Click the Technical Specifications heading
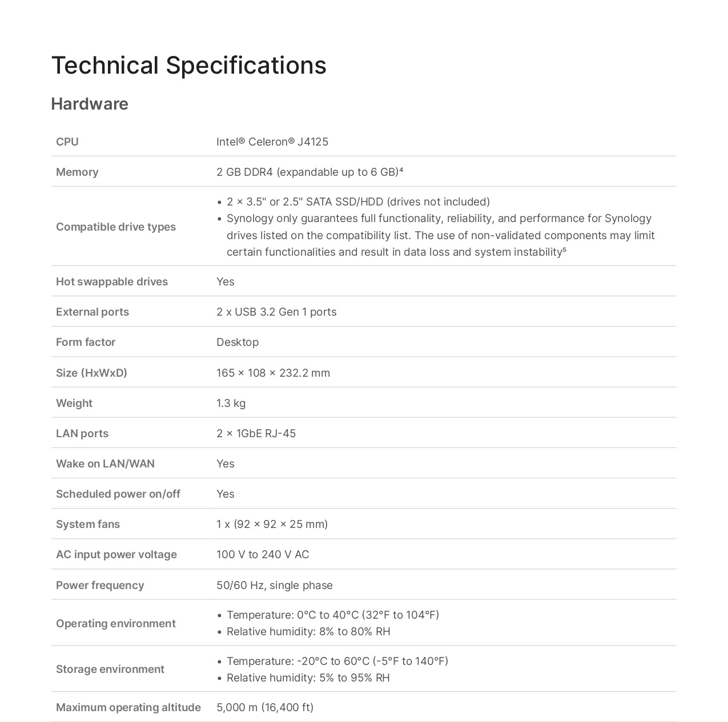 [x=188, y=65]
